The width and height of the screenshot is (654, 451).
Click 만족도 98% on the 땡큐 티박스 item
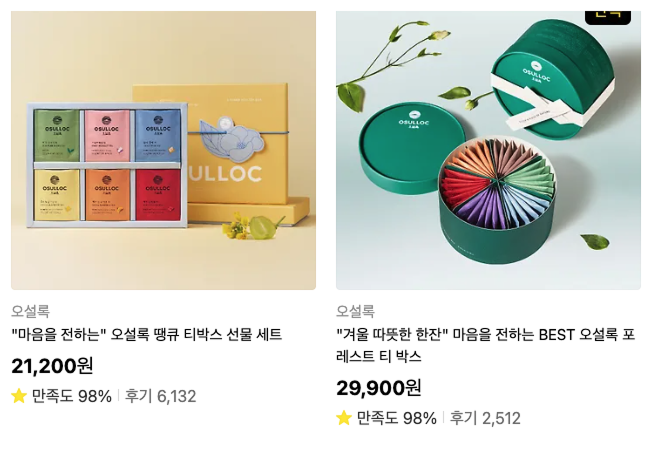[72, 396]
